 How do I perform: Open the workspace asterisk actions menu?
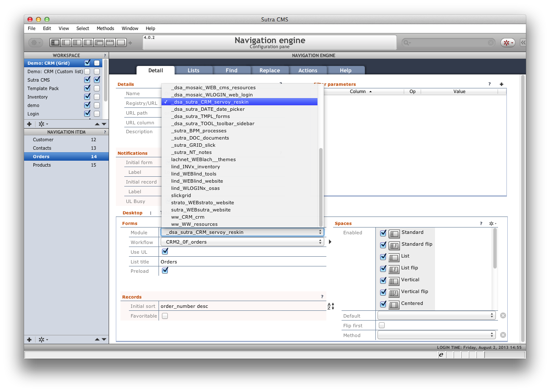[x=43, y=124]
